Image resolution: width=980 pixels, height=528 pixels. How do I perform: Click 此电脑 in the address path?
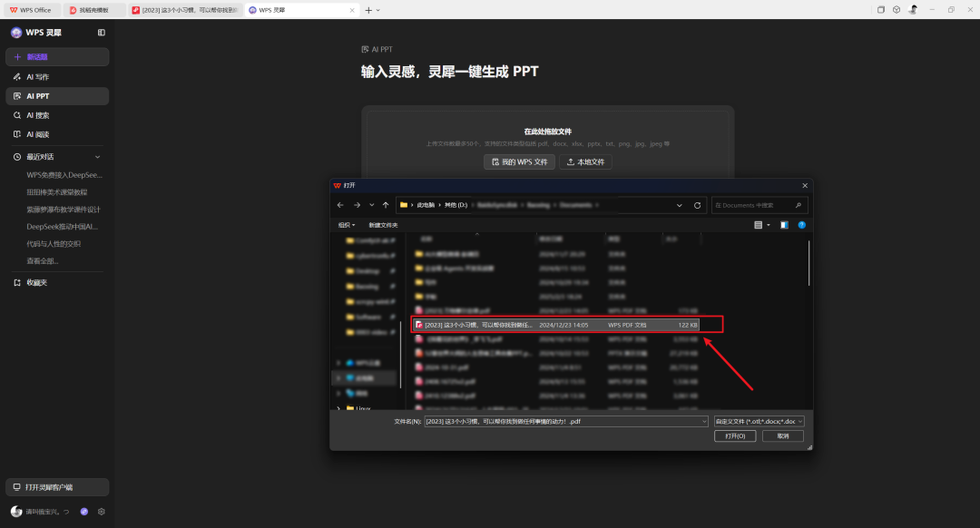coord(426,205)
